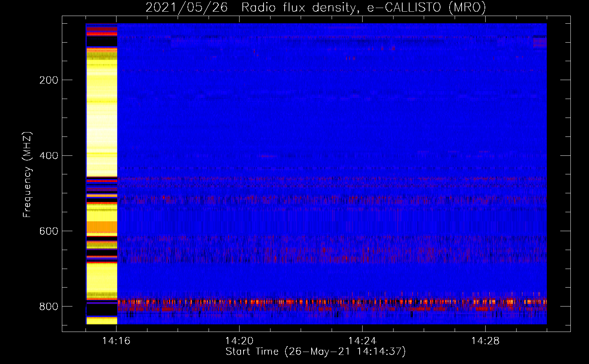Image resolution: width=589 pixels, height=364 pixels.
Task: Click the black block near 800 MHz at left
Action: [102, 310]
